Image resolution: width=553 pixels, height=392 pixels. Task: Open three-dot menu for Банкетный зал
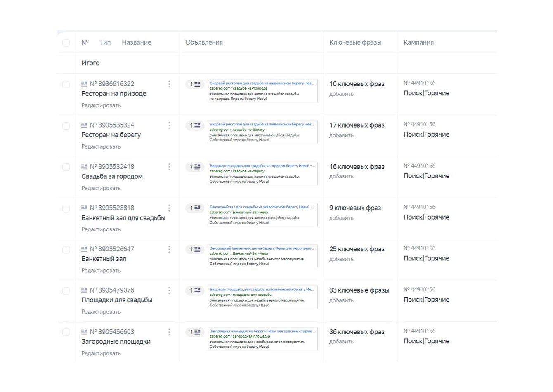pyautogui.click(x=169, y=249)
